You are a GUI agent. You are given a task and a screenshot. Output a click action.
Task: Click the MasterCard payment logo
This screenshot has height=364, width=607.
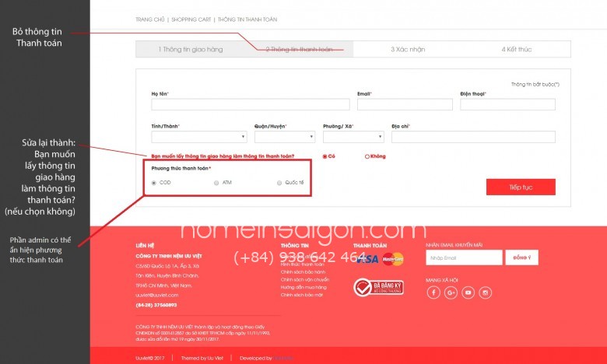click(393, 259)
